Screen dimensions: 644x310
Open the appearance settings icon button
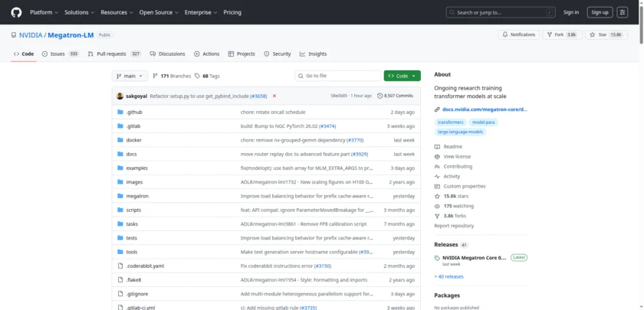(623, 12)
